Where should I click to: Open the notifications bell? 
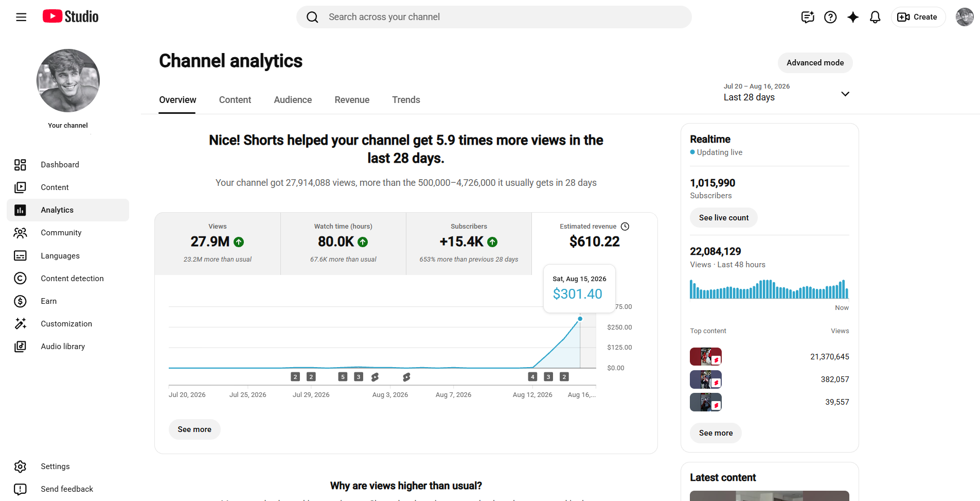[x=875, y=17]
